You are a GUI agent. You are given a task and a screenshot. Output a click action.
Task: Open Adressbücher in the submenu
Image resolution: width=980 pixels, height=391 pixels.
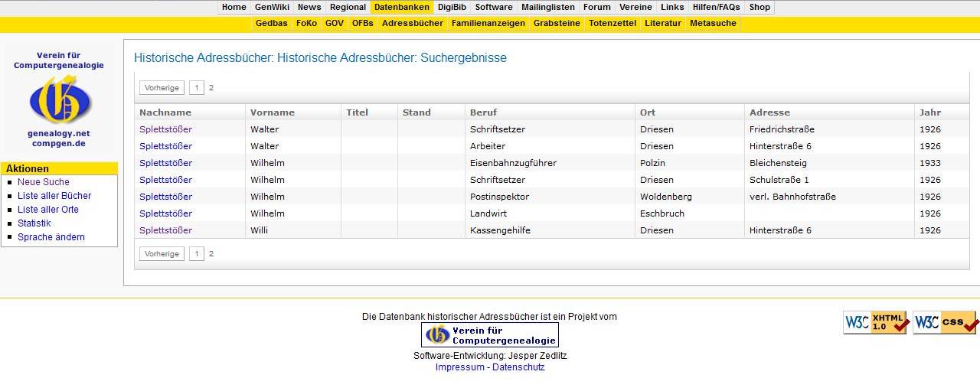coord(413,23)
